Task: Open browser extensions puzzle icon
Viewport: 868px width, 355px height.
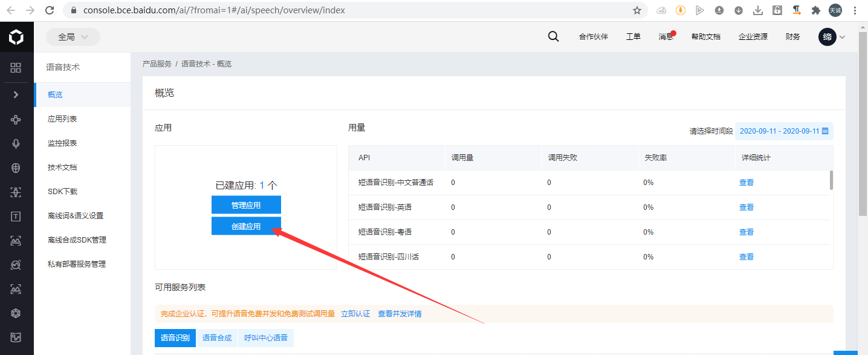Action: coord(815,10)
